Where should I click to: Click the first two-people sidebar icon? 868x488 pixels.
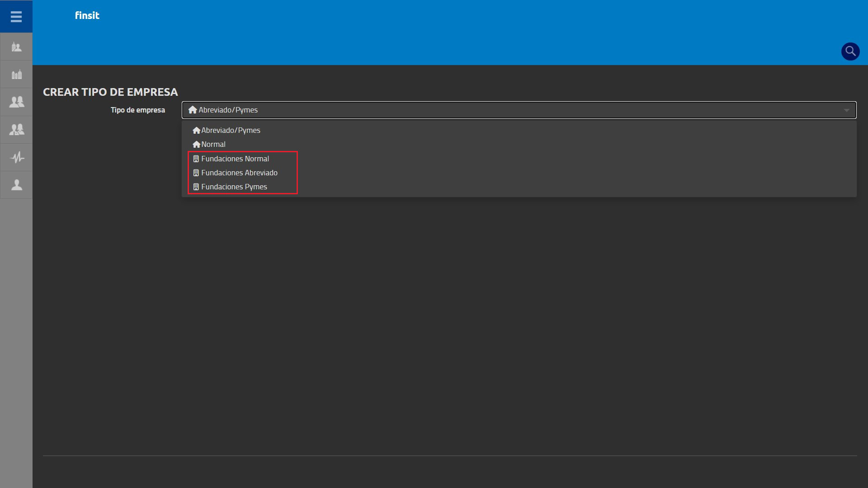coord(16,102)
